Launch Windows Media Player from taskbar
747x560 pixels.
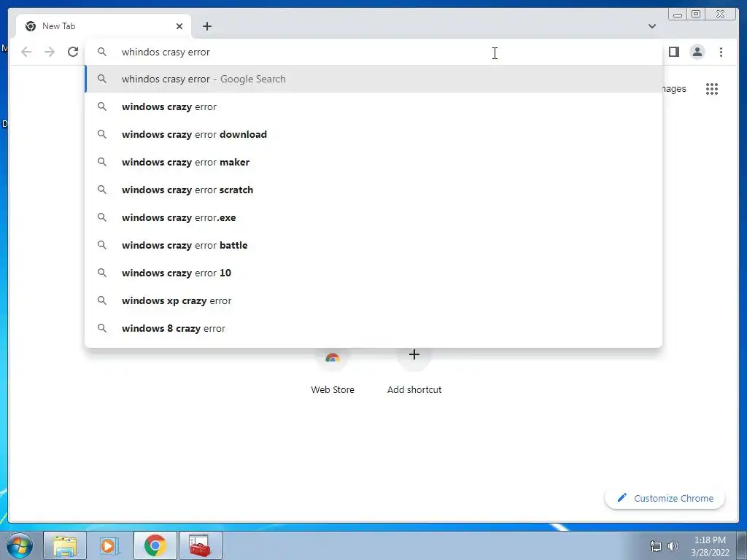[109, 545]
